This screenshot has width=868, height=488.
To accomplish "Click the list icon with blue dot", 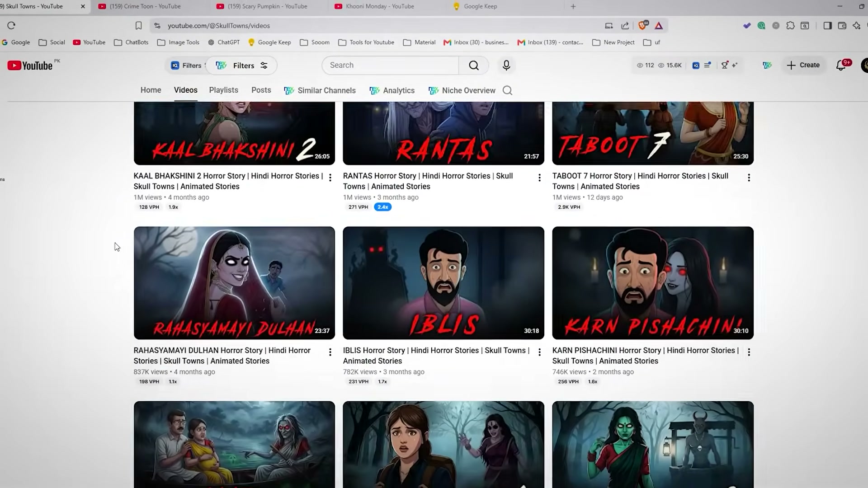I will click(x=708, y=66).
